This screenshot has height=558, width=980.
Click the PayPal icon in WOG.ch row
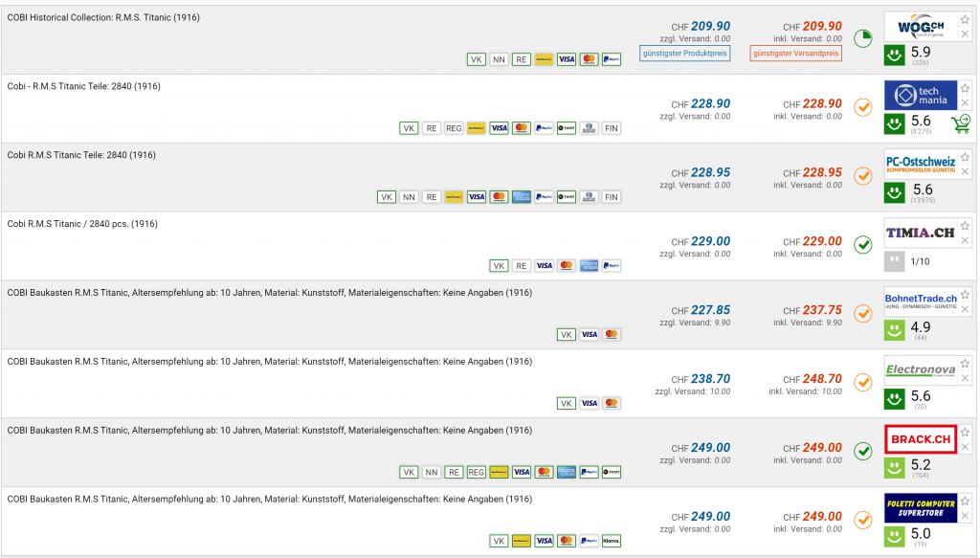point(612,60)
